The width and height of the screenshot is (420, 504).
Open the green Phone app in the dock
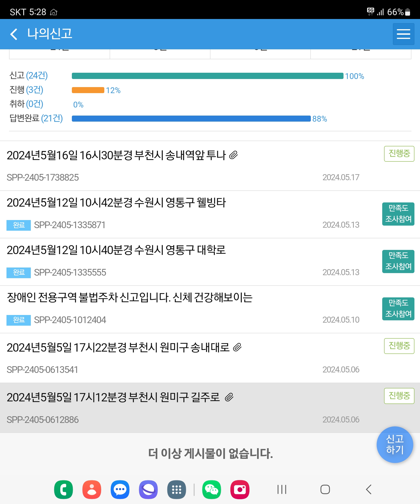(x=64, y=490)
